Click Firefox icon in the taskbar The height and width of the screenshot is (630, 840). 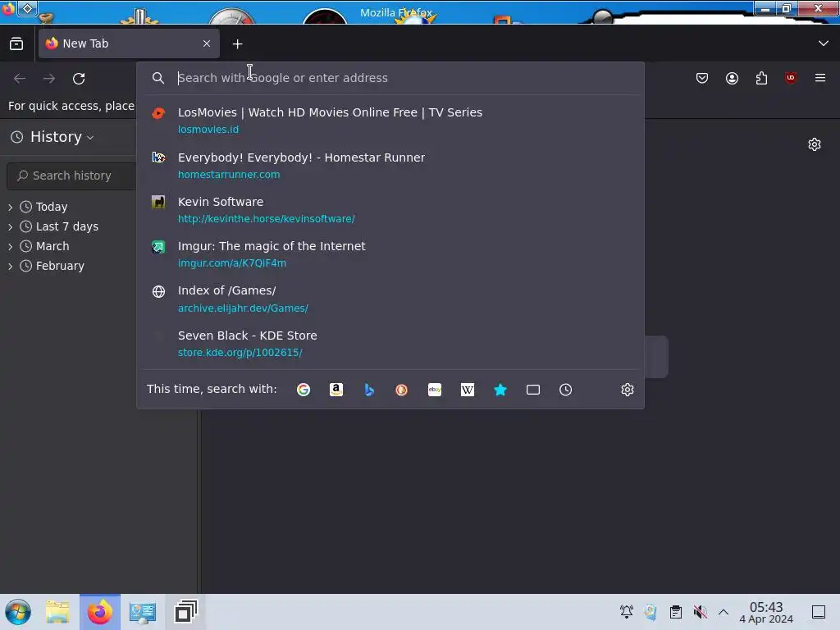[100, 612]
